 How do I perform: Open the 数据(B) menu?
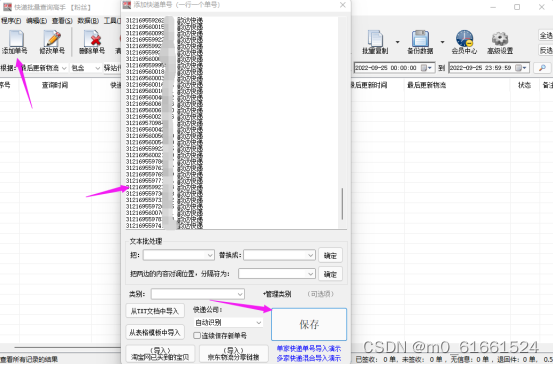(x=88, y=20)
